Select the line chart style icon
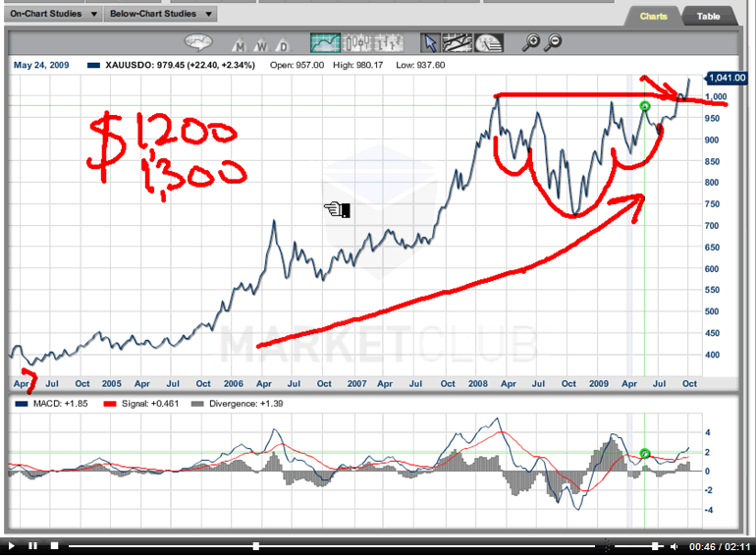Screen dimensions: 756x559 tap(325, 43)
